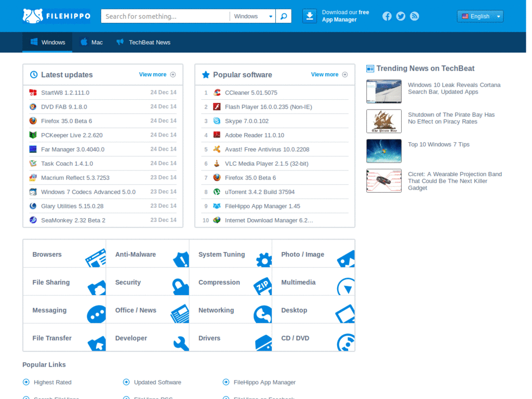Image resolution: width=532 pixels, height=399 pixels.
Task: Switch to the Mac tab
Action: 91,42
